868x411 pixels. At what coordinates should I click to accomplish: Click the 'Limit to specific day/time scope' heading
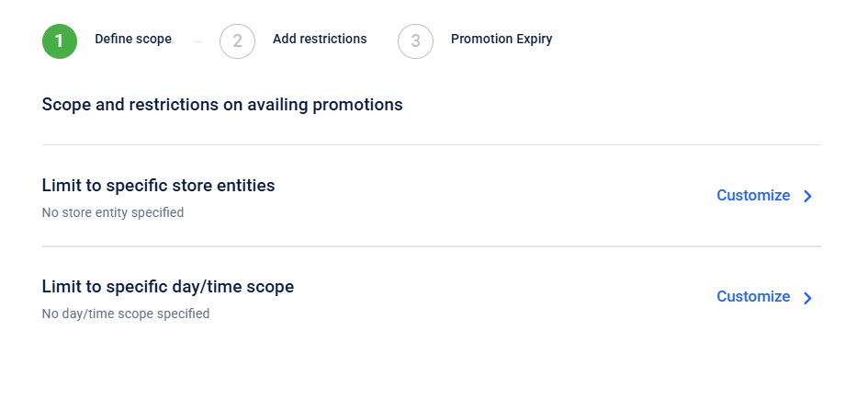click(x=168, y=287)
